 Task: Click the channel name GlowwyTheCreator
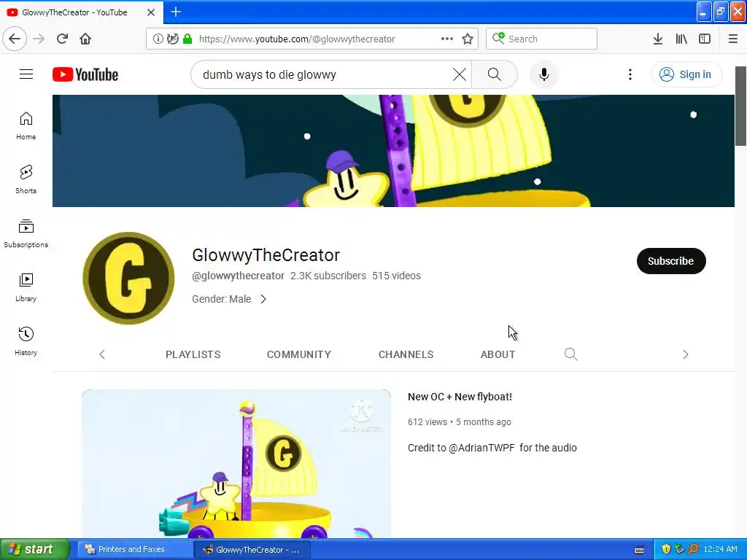[x=266, y=254]
